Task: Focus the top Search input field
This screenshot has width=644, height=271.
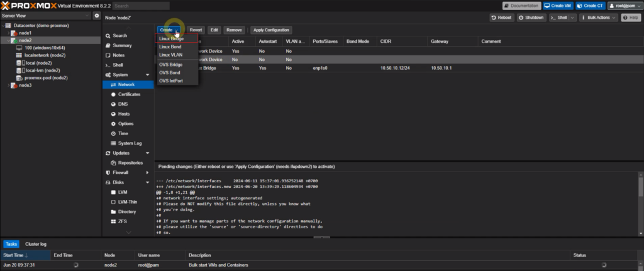Action: click(x=141, y=6)
